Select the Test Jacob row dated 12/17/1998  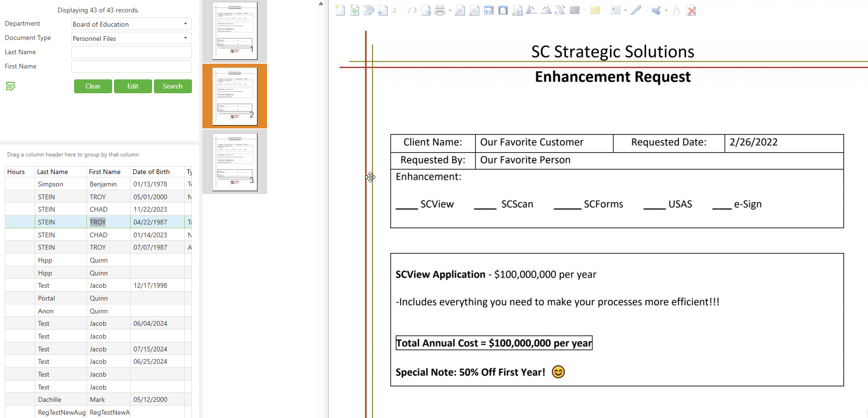(98, 285)
